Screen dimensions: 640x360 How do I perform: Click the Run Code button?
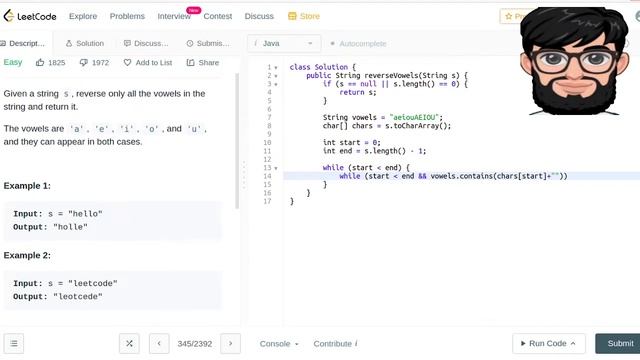coord(549,344)
